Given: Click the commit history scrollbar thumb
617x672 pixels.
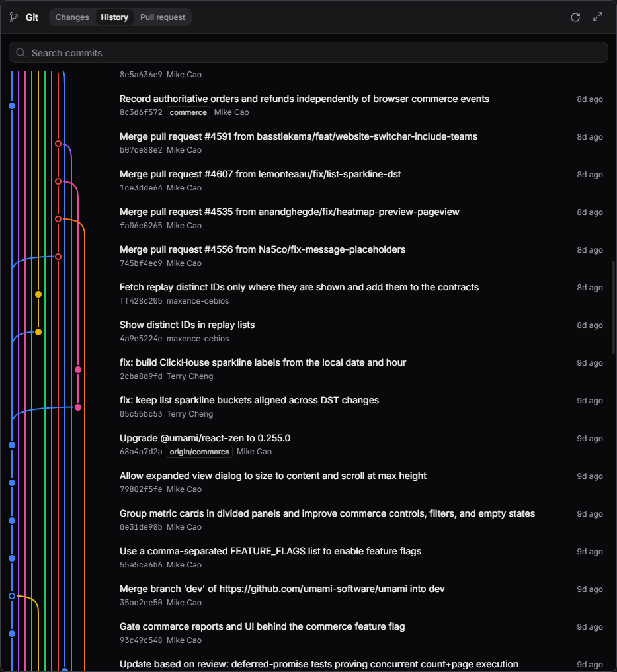Looking at the screenshot, I should tap(613, 307).
